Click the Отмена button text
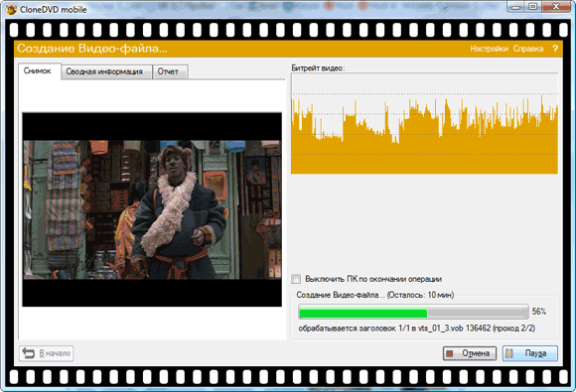Viewport: 576px width, 392px height. tap(476, 353)
